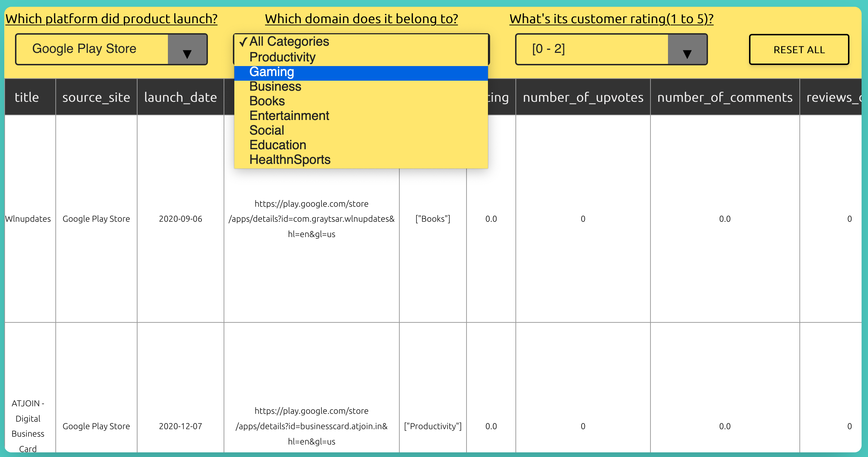Screen dimensions: 868x457
Task: Pick Social in the category list
Action: (x=266, y=131)
